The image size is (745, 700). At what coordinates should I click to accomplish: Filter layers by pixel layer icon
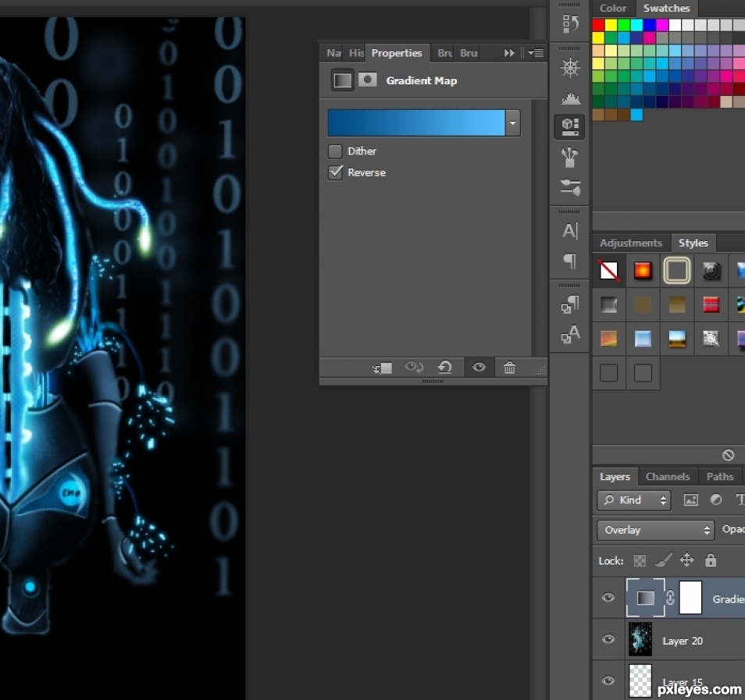coord(691,499)
